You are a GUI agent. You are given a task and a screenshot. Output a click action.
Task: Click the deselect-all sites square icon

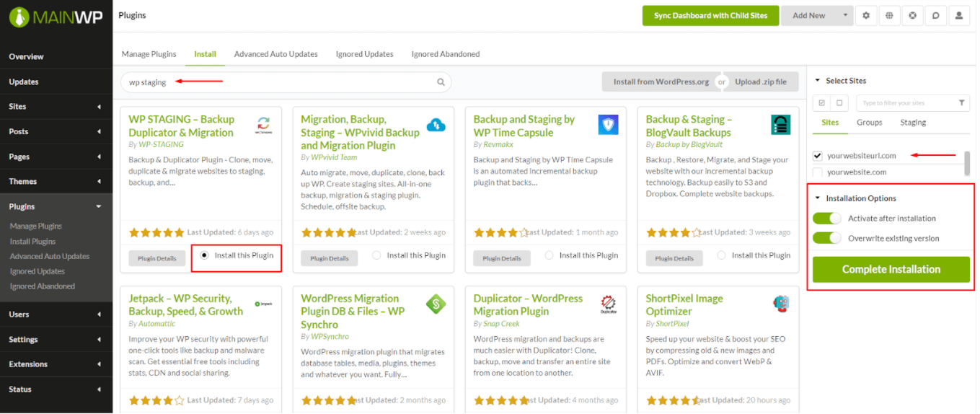839,103
